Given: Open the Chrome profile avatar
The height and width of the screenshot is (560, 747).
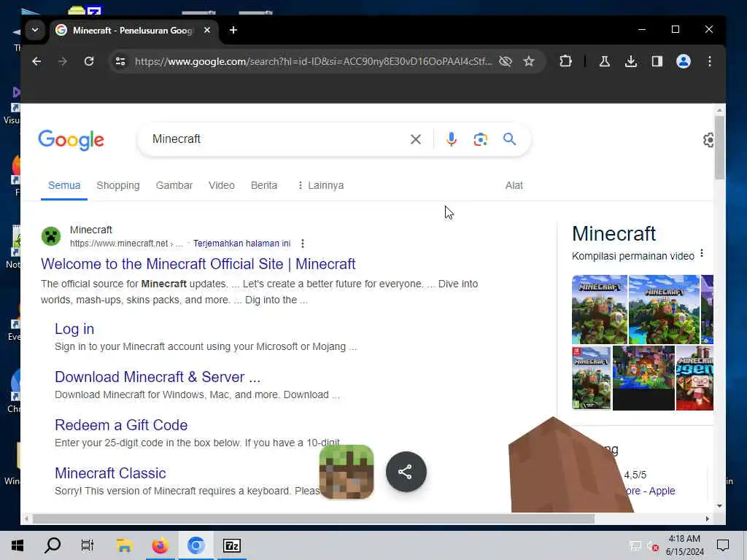Looking at the screenshot, I should (x=683, y=61).
